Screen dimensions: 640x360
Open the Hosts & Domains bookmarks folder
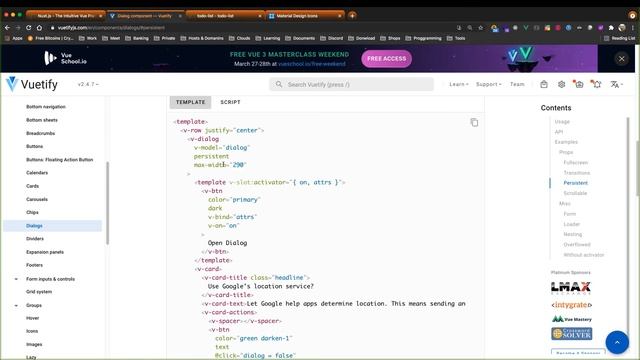pos(202,38)
